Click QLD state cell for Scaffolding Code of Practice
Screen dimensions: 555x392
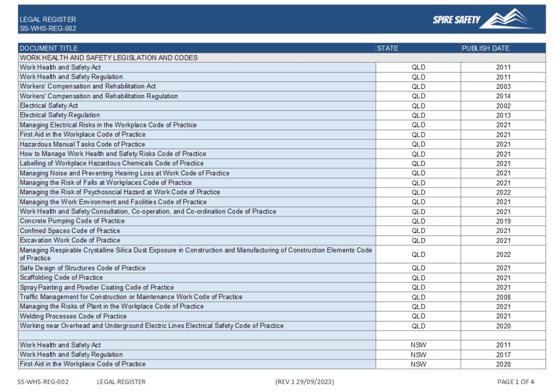pos(418,278)
